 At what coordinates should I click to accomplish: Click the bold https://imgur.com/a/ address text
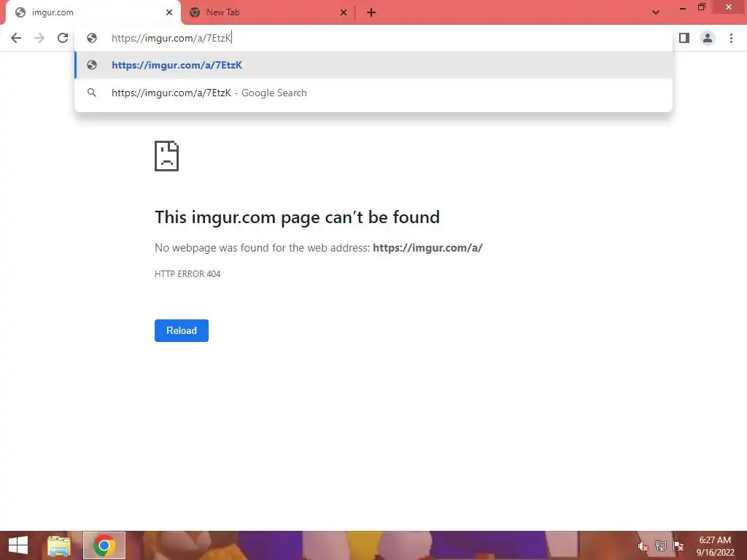click(x=427, y=248)
